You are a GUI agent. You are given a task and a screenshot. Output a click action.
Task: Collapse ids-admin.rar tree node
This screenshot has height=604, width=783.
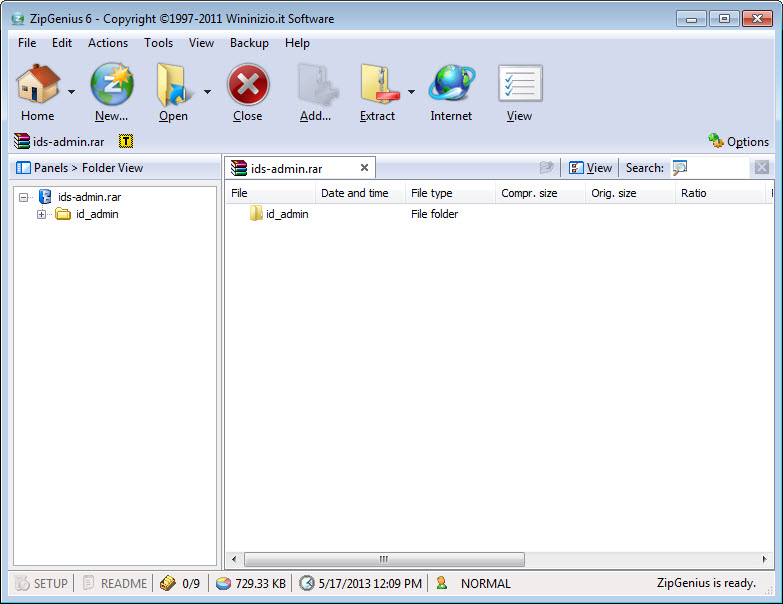click(x=23, y=197)
